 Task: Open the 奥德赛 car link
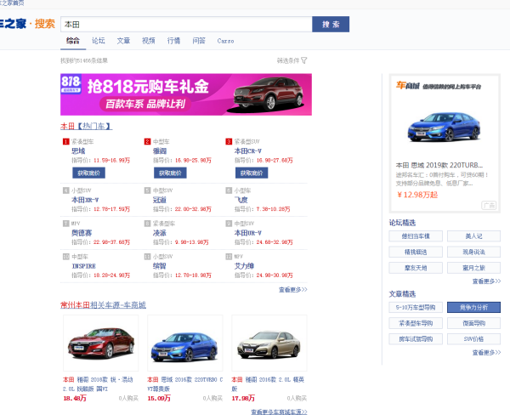[82, 233]
